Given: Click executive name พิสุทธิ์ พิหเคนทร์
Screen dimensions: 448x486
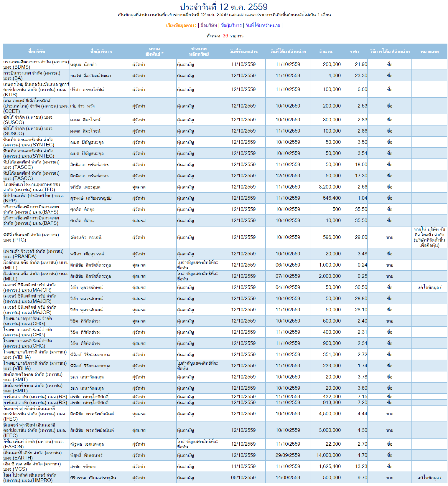Looking at the screenshot, I should (86, 455).
